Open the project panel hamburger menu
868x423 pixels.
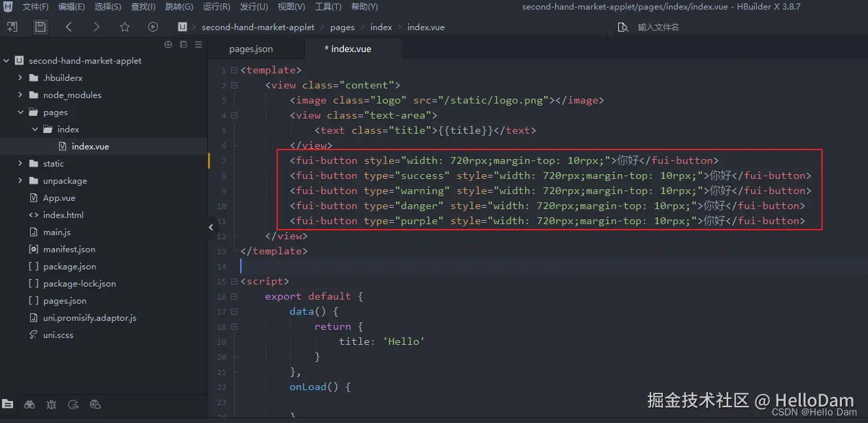(198, 45)
